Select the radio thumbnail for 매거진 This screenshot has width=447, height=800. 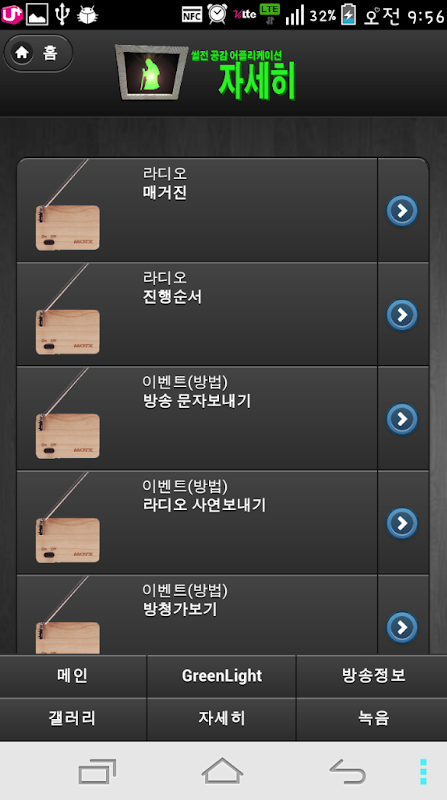[x=65, y=205]
